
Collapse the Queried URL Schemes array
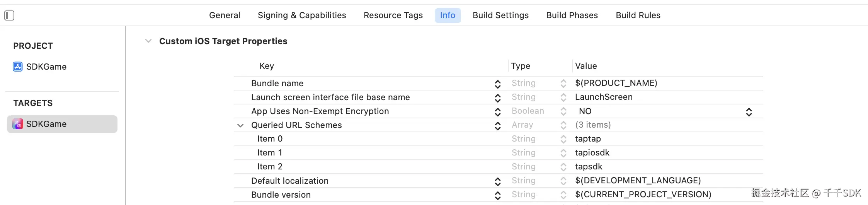(x=240, y=125)
